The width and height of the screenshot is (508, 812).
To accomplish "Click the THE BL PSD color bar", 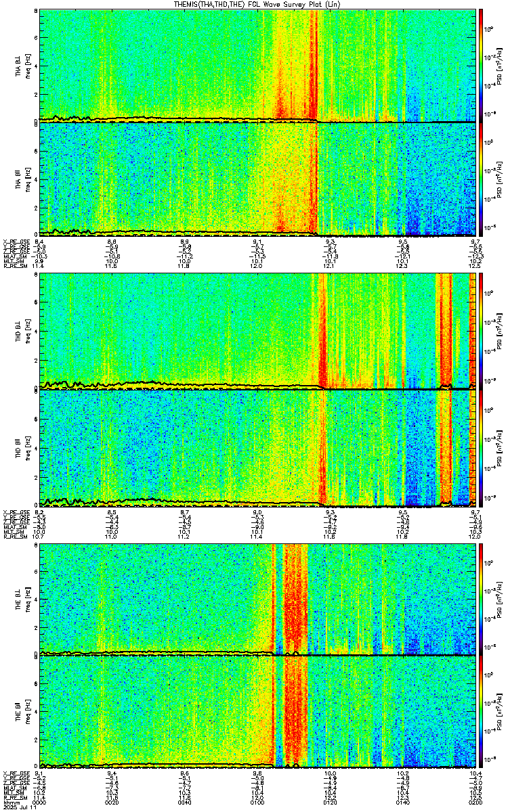I will (480, 600).
